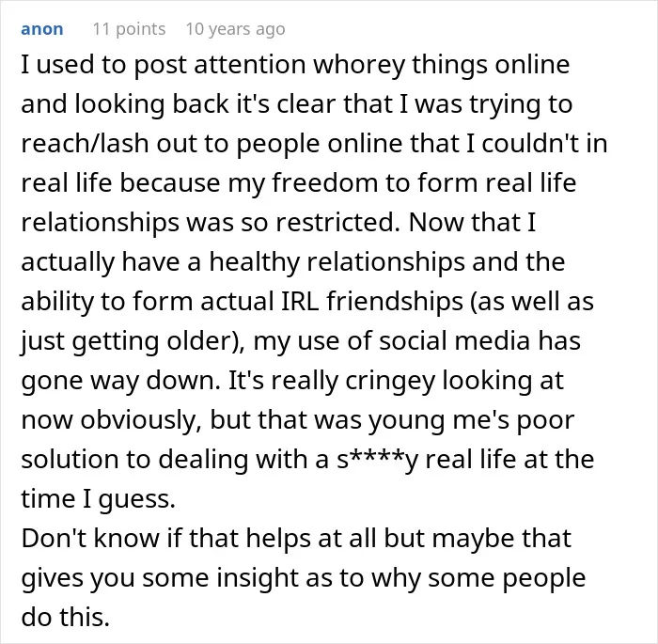The height and width of the screenshot is (644, 658).
Task: Click the line starting 'just getting older)'
Action: pyautogui.click(x=301, y=341)
